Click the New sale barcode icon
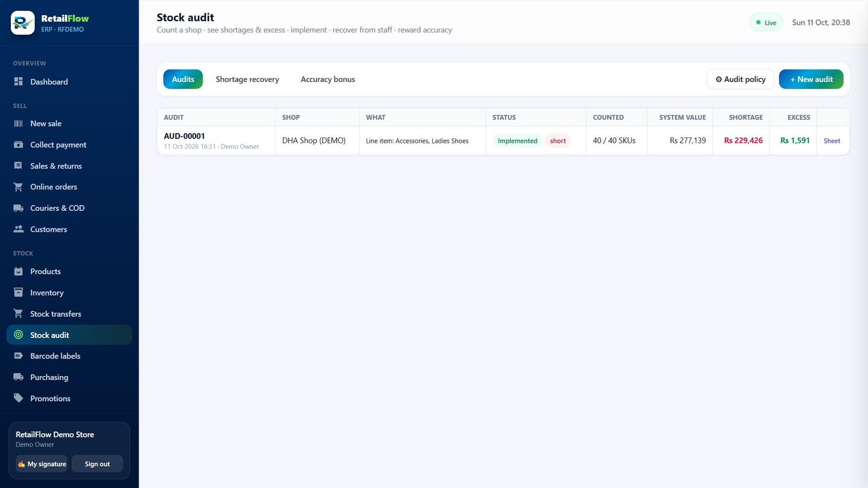868x488 pixels. (19, 124)
